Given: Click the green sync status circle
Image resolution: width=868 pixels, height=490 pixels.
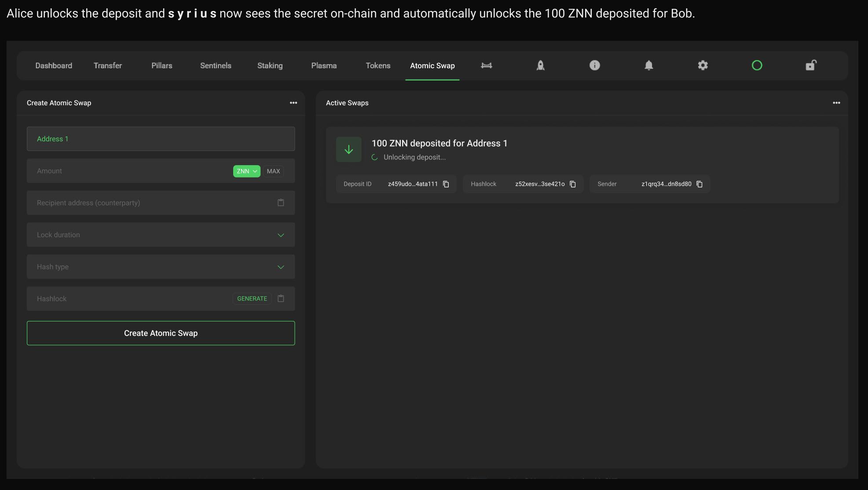Looking at the screenshot, I should [757, 66].
